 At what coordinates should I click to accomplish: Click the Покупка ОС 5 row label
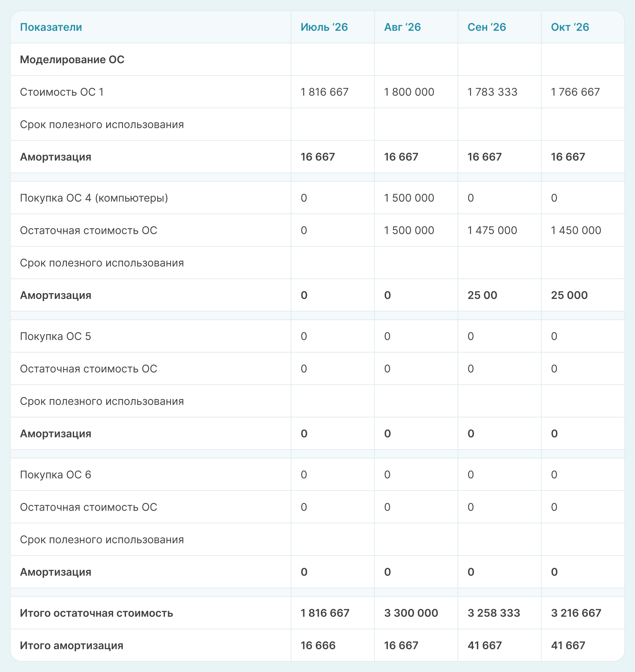click(x=56, y=336)
